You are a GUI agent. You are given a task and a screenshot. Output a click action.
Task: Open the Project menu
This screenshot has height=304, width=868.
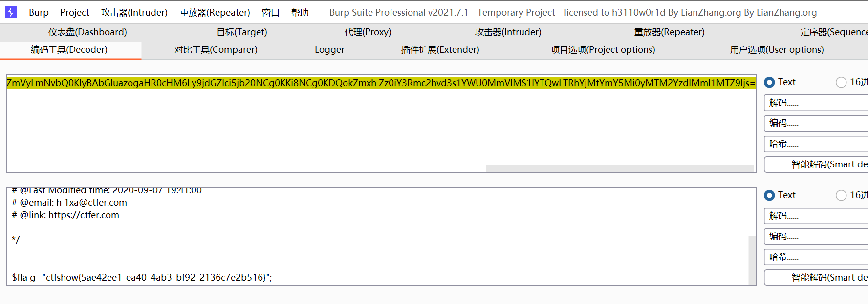pos(75,12)
